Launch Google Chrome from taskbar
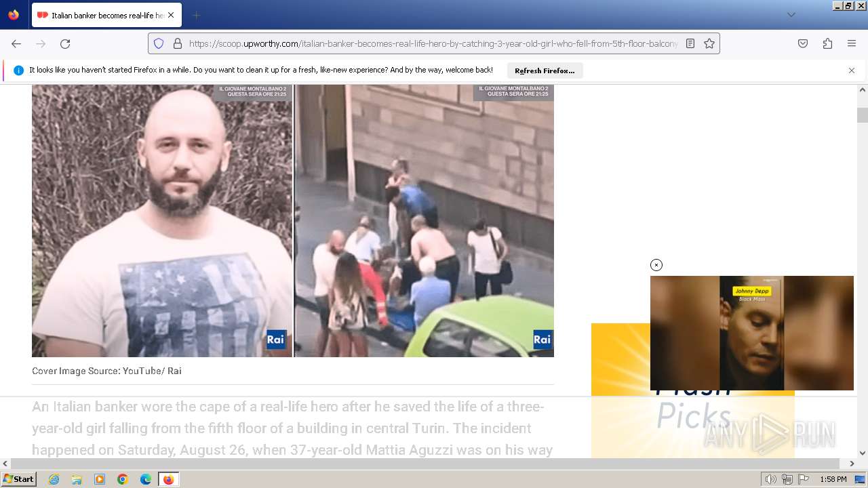The width and height of the screenshot is (868, 488). (123, 479)
